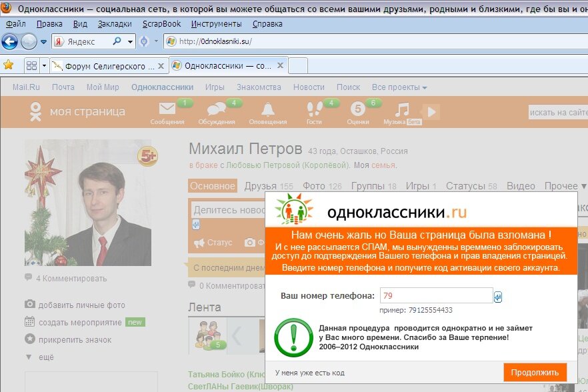Close the Форум Селигерского tab

click(161, 66)
